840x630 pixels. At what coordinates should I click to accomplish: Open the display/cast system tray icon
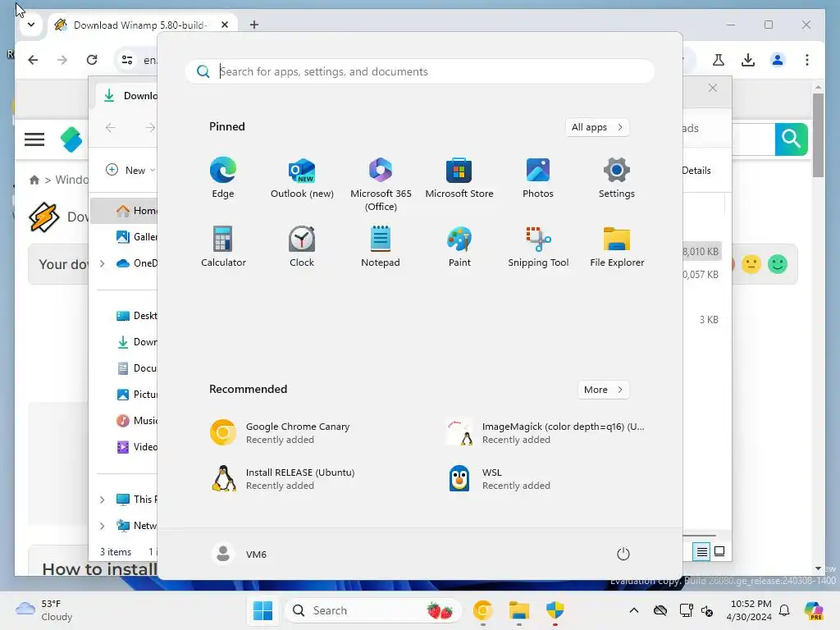click(x=685, y=610)
